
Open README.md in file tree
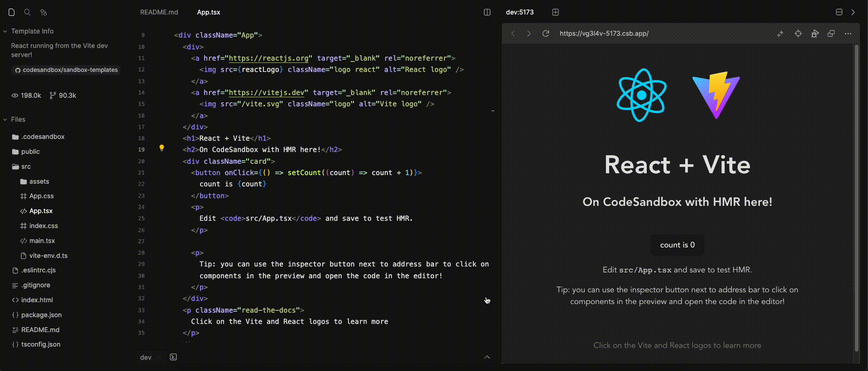[x=36, y=330]
